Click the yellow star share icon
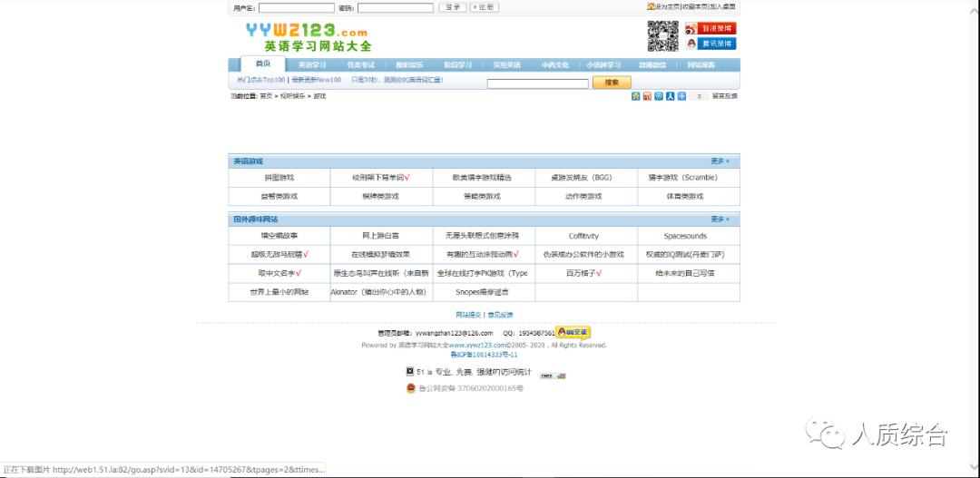The height and width of the screenshot is (478, 980). [635, 96]
